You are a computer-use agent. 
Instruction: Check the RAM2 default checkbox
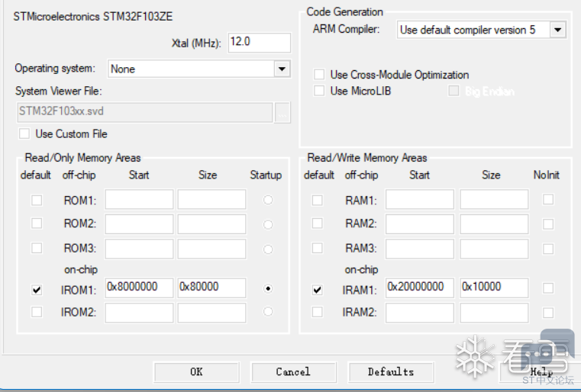[317, 223]
